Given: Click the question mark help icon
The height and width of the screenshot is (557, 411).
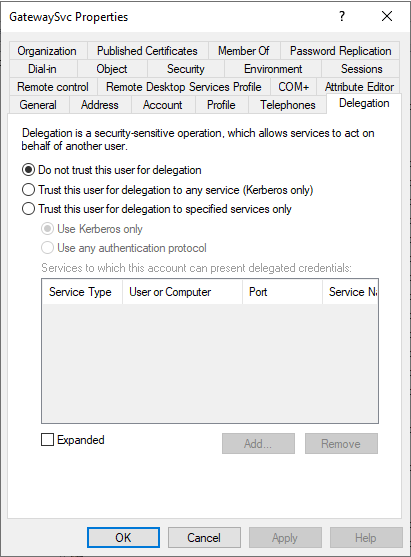Looking at the screenshot, I should [342, 16].
